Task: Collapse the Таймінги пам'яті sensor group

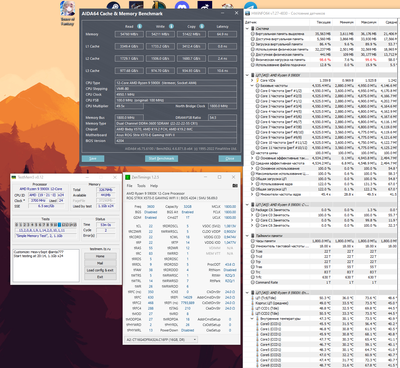Action: tap(247, 236)
